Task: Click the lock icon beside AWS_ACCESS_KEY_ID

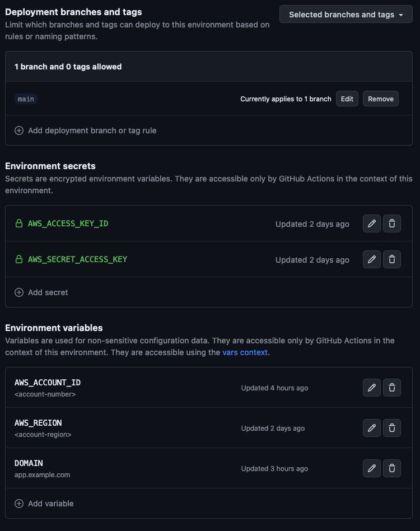Action: (x=19, y=223)
